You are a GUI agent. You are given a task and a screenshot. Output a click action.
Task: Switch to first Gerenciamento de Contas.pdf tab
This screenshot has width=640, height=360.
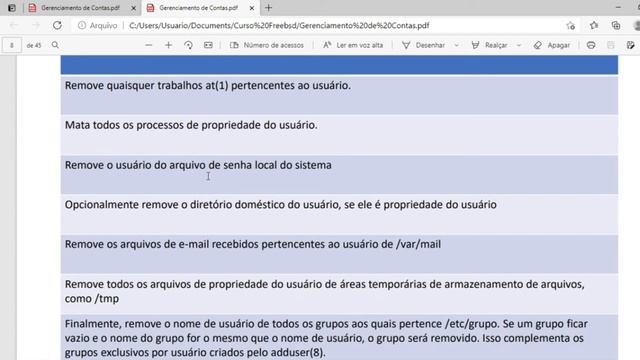coord(81,8)
